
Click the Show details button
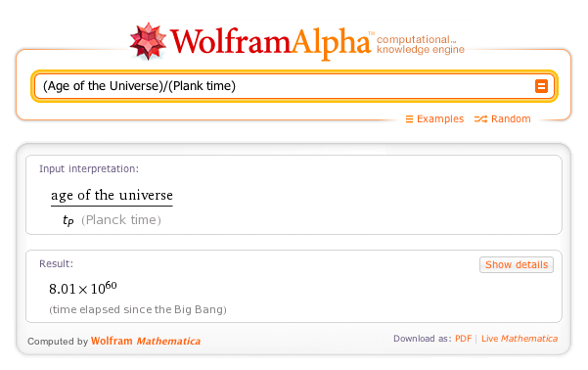[x=517, y=265]
